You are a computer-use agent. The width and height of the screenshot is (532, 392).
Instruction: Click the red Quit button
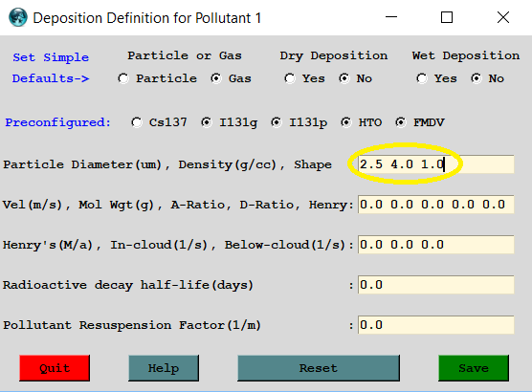click(x=55, y=368)
